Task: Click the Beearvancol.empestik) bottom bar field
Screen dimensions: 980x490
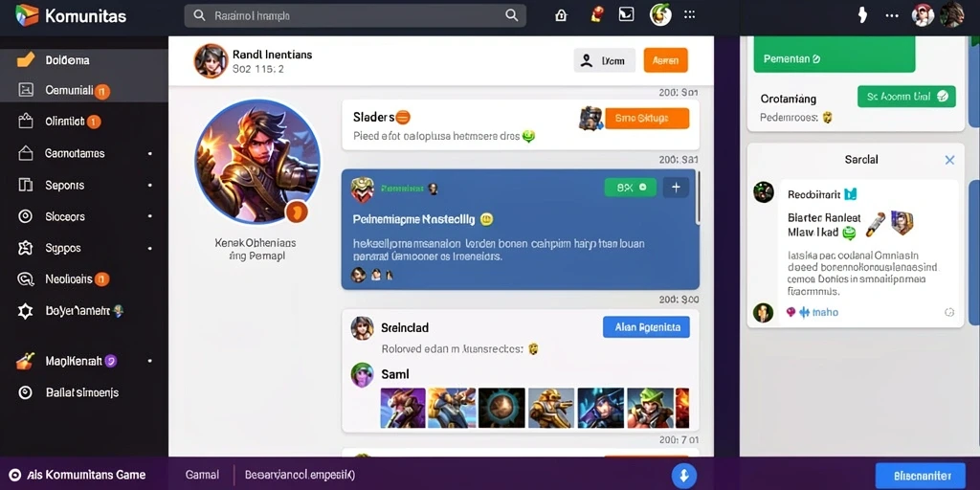Action: (300, 475)
